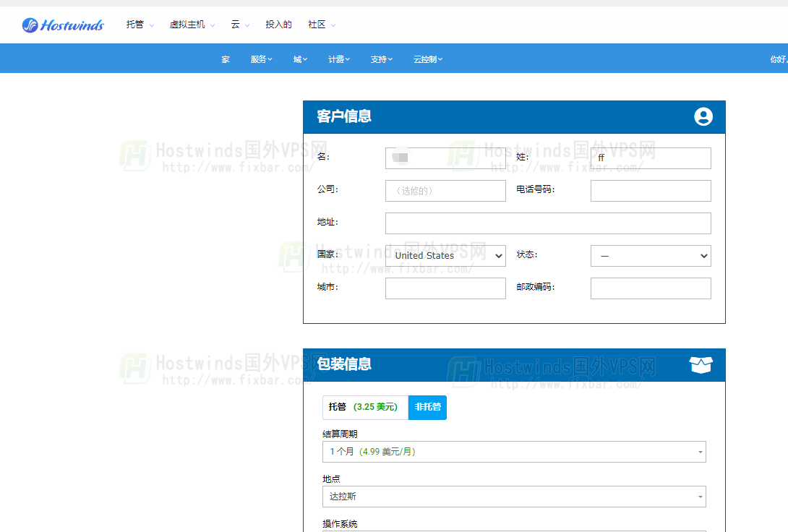The image size is (788, 532).
Task: Click the 城市 city input field
Action: pyautogui.click(x=445, y=288)
